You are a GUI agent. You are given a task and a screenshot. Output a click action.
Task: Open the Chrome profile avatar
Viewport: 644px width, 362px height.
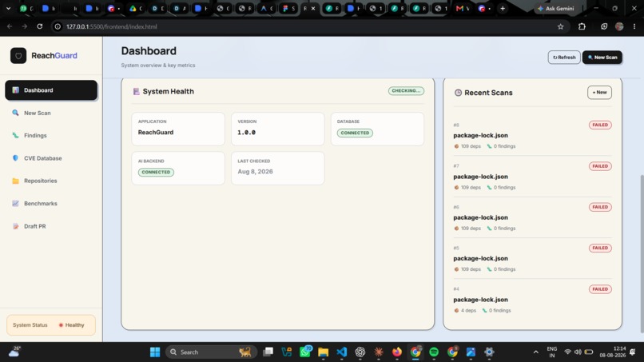point(619,26)
